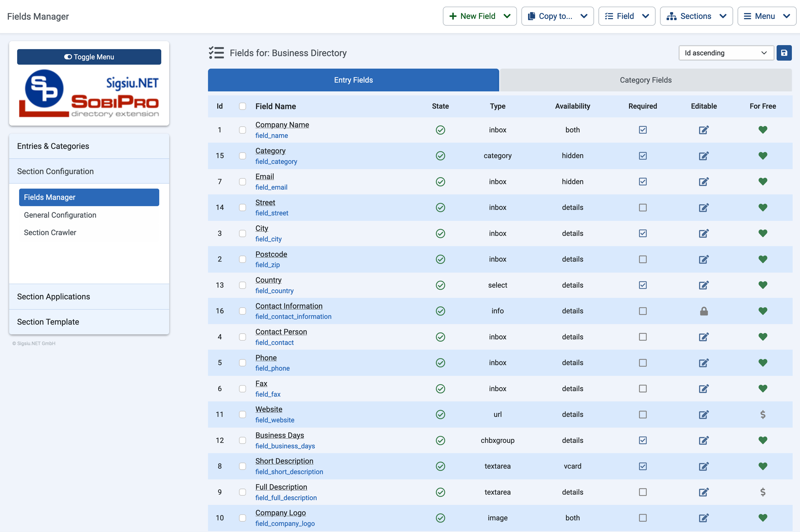Toggle required box for Phone field
Screen dimensions: 800x532
(x=642, y=363)
